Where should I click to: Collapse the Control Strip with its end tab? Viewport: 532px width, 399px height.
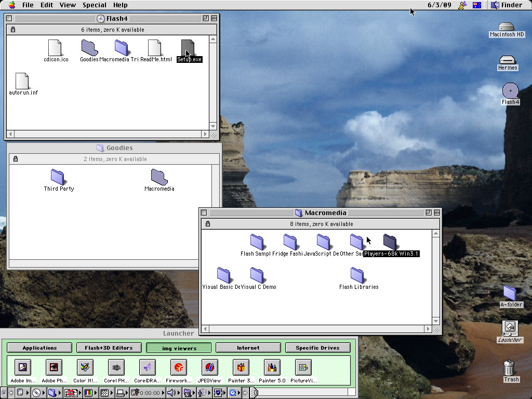point(255,393)
